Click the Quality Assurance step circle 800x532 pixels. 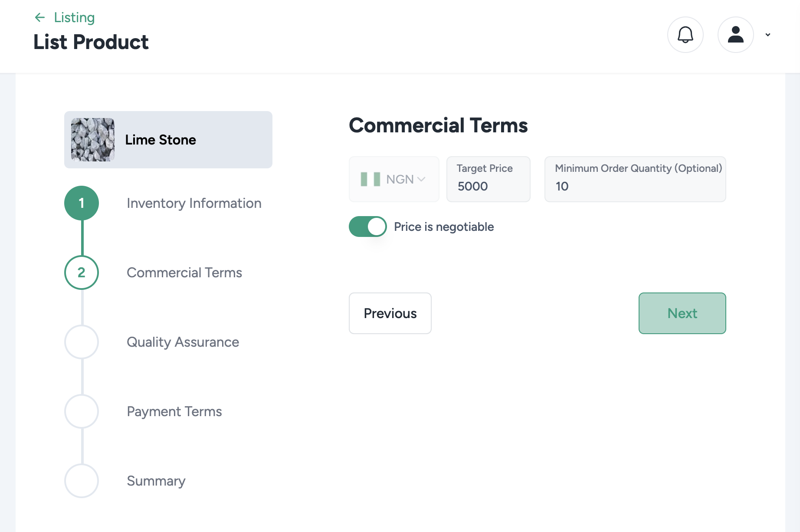coord(82,342)
